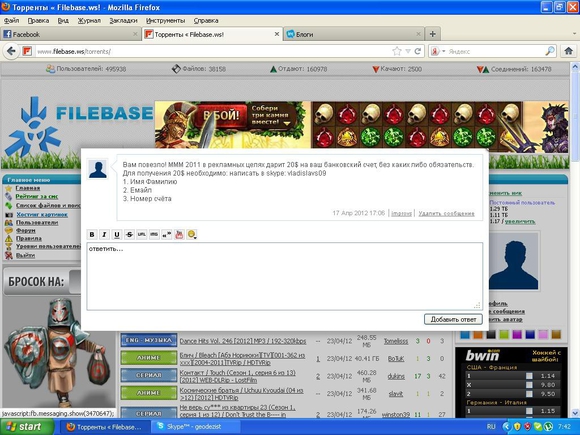Click the Filebase logo

pyautogui.click(x=78, y=126)
